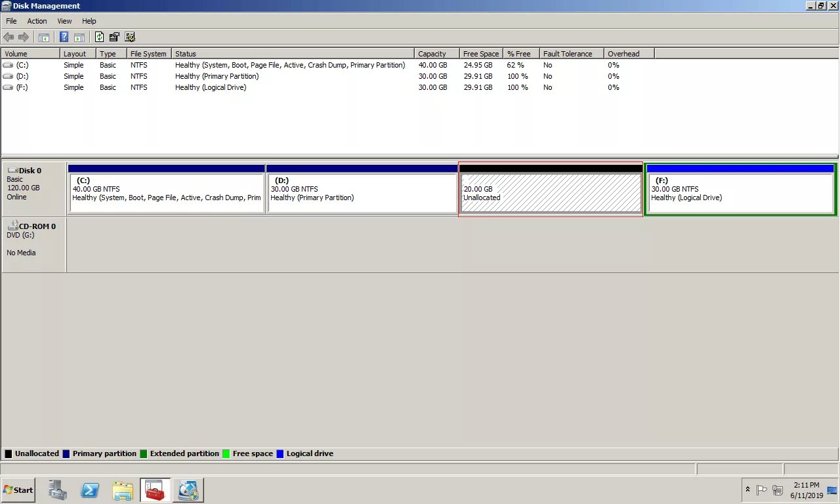Select the 20.00 GB Unallocated region

550,192
